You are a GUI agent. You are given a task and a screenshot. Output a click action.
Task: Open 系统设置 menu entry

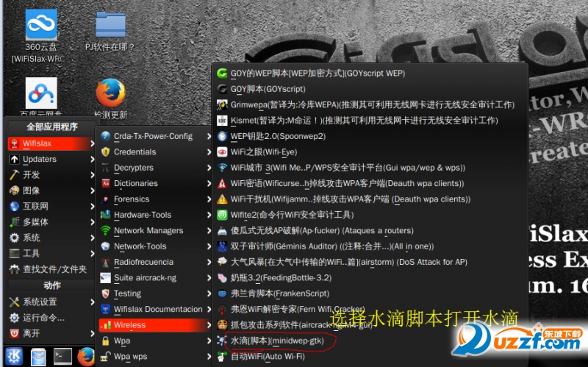tap(51, 302)
